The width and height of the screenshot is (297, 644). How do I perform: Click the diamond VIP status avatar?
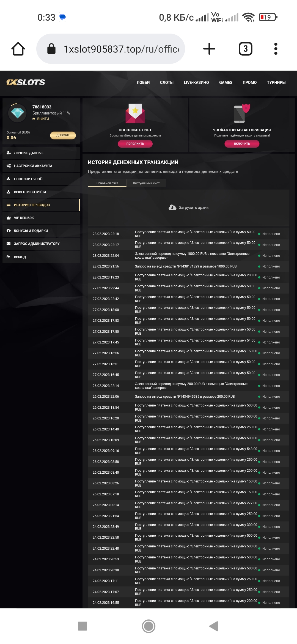[x=17, y=113]
